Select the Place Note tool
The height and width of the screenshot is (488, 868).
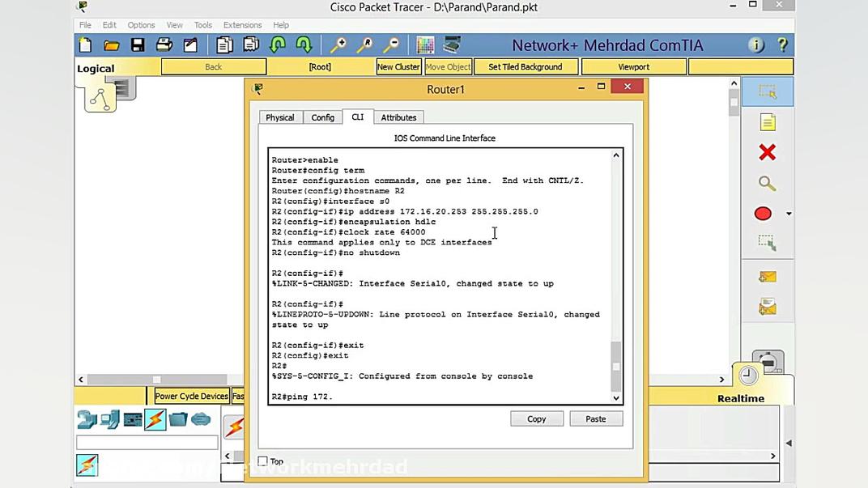768,122
